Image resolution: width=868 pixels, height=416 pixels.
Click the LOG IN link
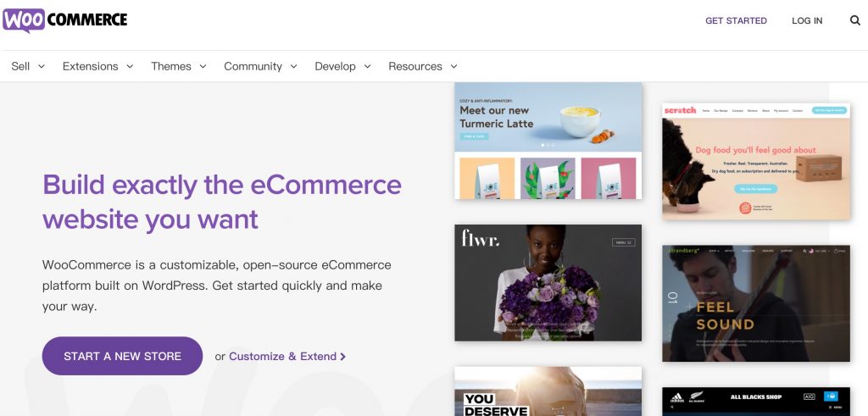click(807, 20)
